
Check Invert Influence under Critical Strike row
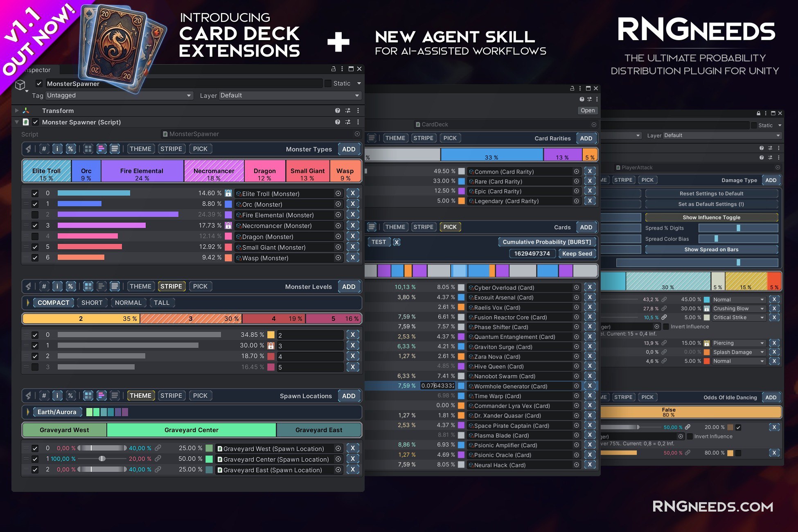coord(666,327)
